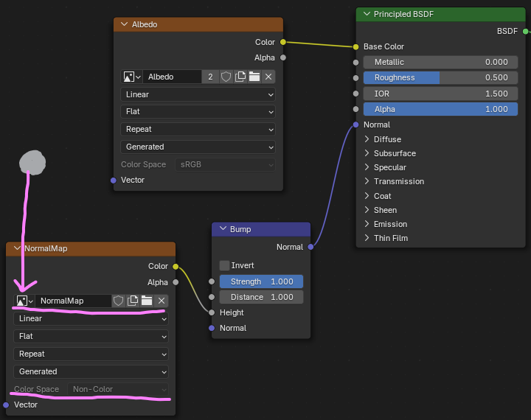531x420 pixels.
Task: Open image file folder icon in Albedo node
Action: point(254,77)
